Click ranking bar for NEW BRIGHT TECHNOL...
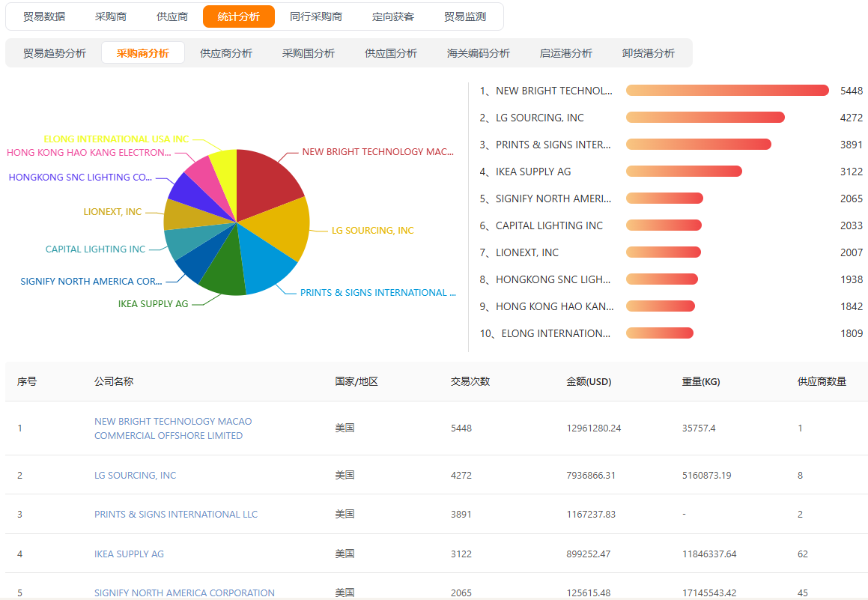Image resolution: width=868 pixels, height=600 pixels. 727,90
